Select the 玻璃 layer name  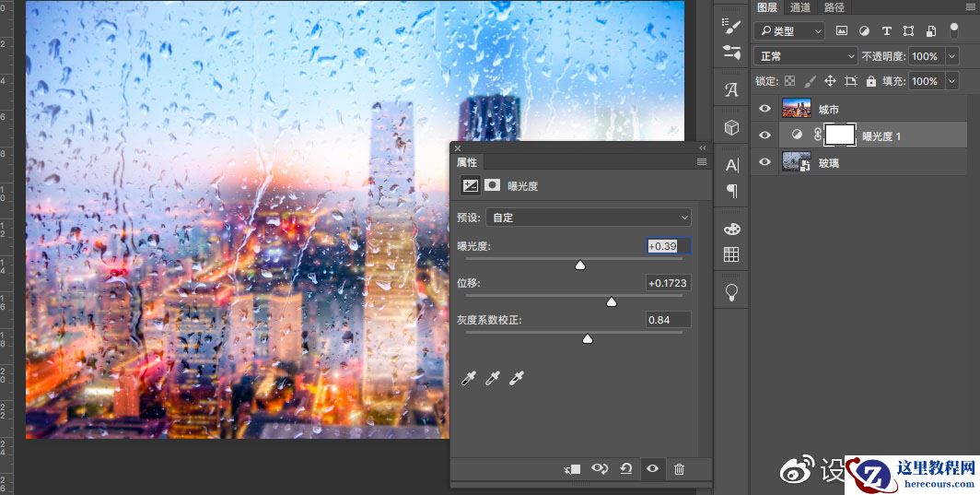click(x=829, y=163)
